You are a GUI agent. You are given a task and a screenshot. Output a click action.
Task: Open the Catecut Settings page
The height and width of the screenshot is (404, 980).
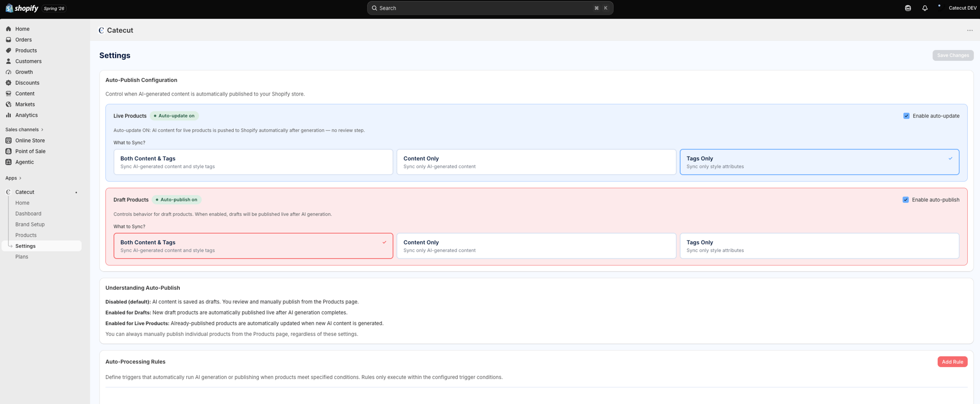point(42,246)
